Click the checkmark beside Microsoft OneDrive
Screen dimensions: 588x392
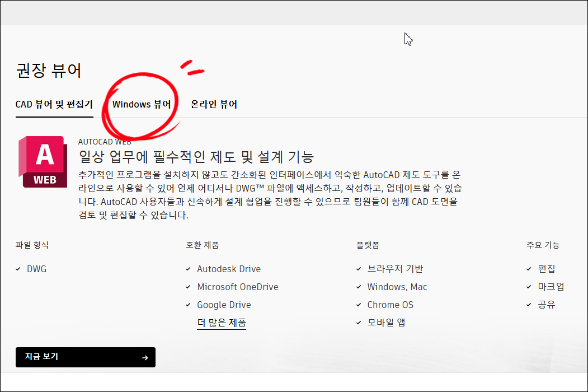click(x=188, y=287)
